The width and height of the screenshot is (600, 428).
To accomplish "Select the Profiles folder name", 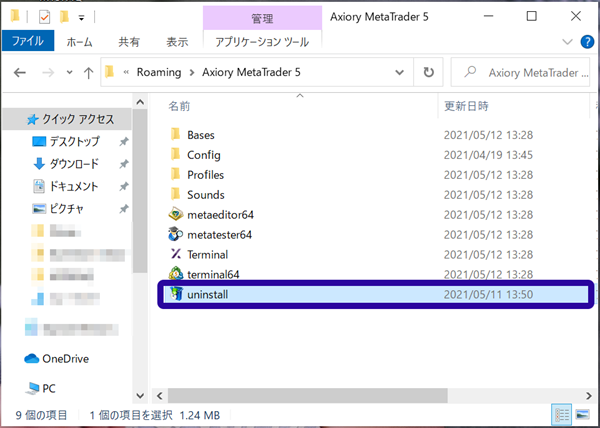I will [205, 175].
